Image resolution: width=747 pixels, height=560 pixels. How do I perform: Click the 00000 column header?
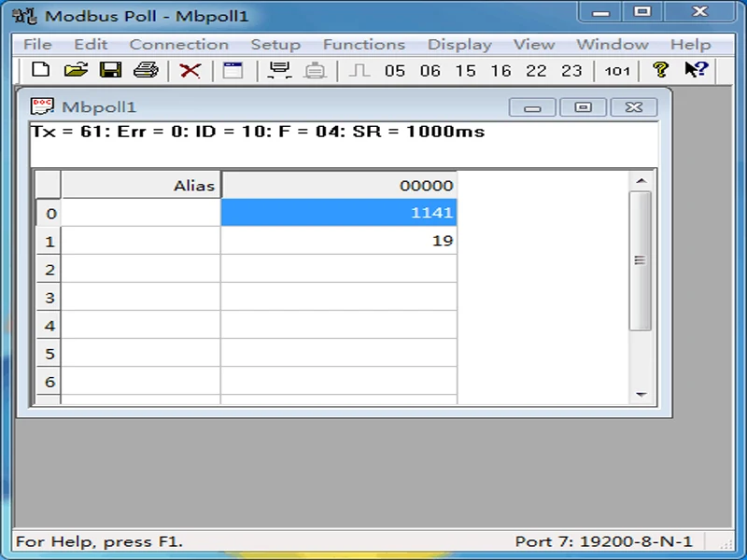339,185
